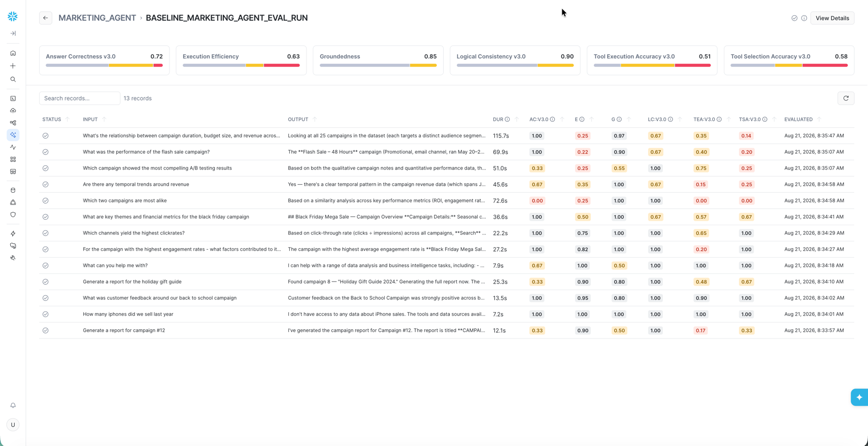This screenshot has width=868, height=446.
Task: Open the user avatar labeled U
Action: tap(13, 425)
